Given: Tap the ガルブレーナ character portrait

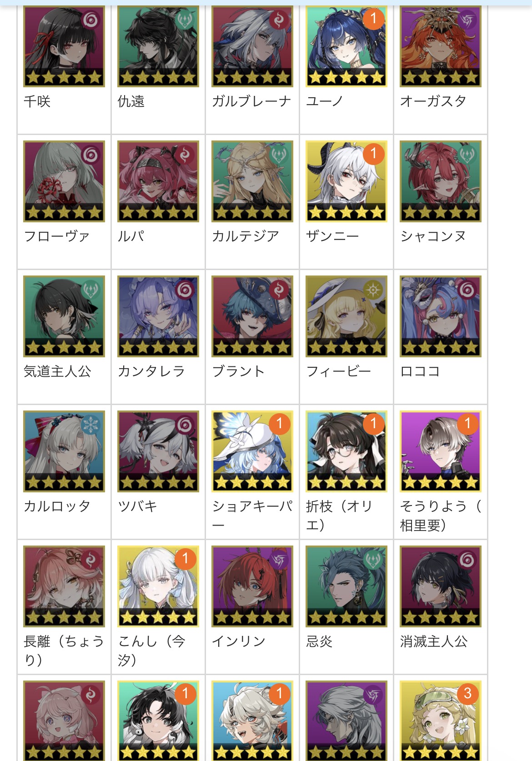Looking at the screenshot, I should (x=252, y=46).
